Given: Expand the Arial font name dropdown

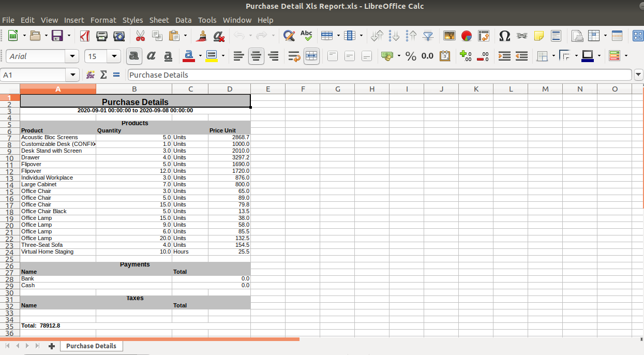Looking at the screenshot, I should point(72,56).
